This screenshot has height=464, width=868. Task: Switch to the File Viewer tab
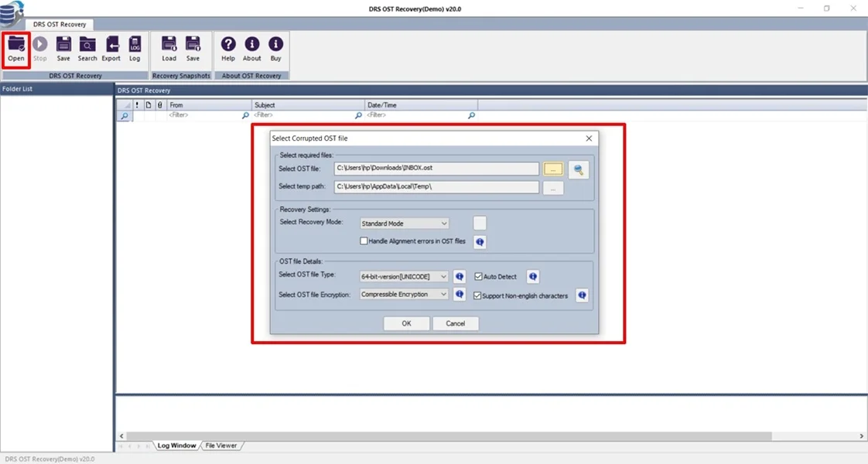click(221, 445)
